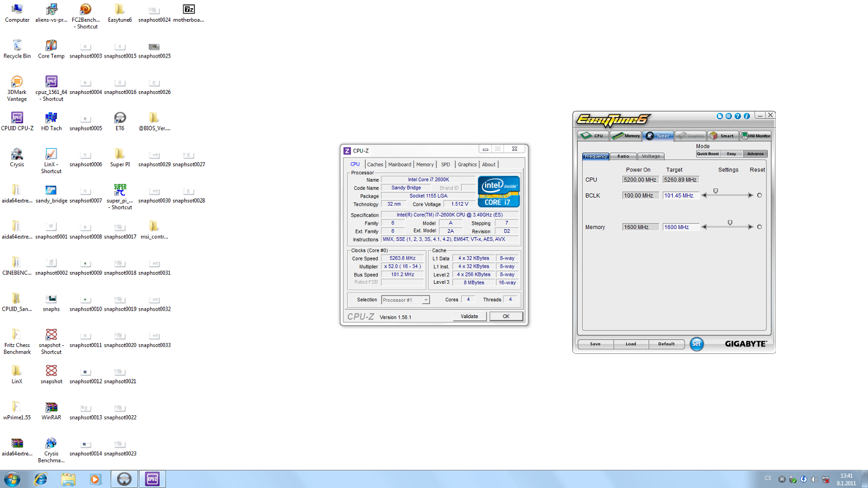
Task: Click the Memory target 1600 MHz field
Action: [680, 227]
